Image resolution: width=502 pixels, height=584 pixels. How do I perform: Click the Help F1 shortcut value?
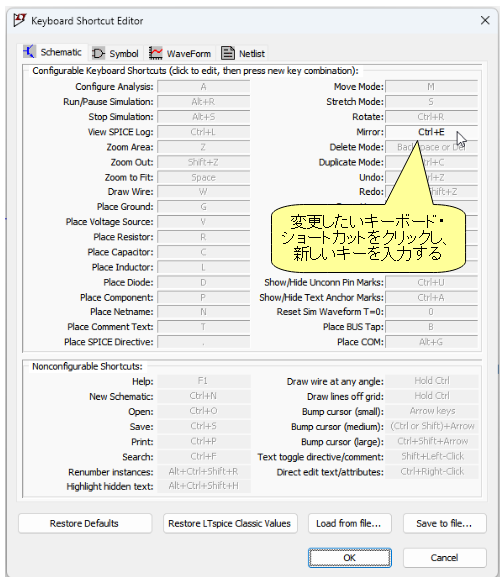[204, 381]
